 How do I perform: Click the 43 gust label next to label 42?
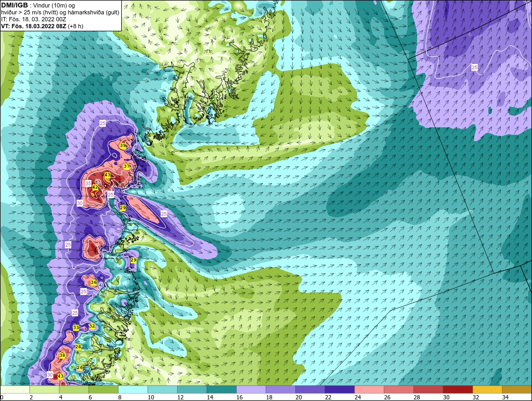click(x=107, y=175)
